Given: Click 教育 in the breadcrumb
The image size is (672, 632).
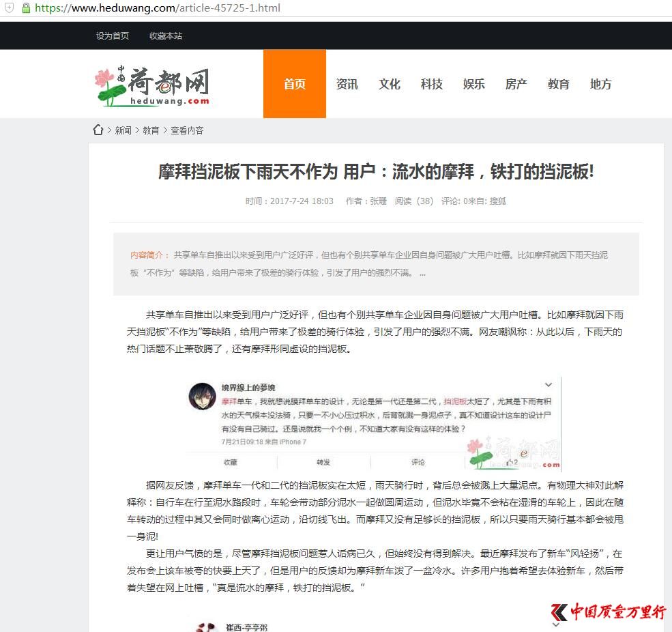Looking at the screenshot, I should (x=151, y=130).
